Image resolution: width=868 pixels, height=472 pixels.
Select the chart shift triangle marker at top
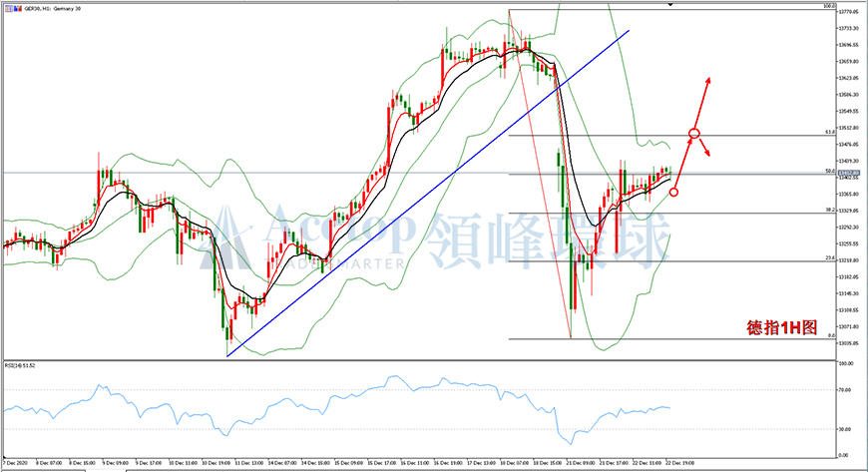[670, 4]
